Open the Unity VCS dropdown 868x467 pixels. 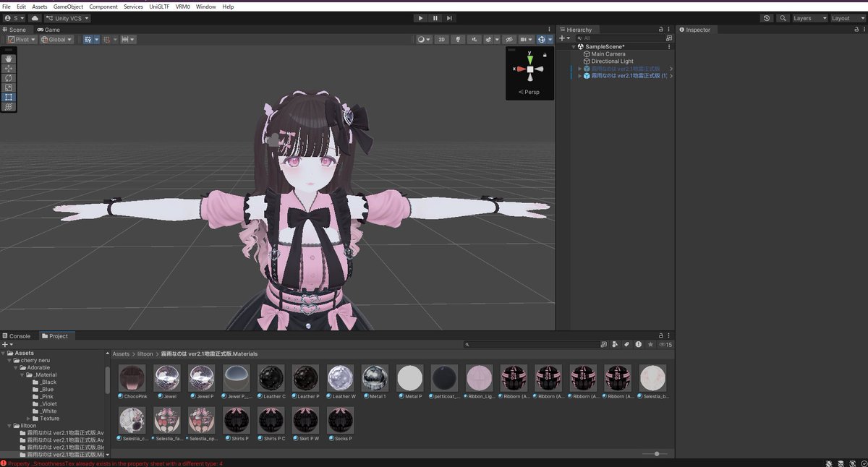tap(67, 18)
